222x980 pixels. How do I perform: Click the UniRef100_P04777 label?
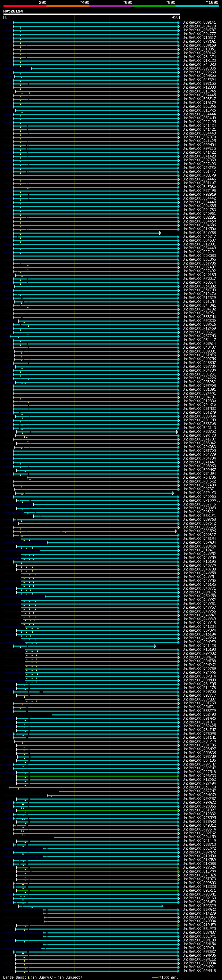coord(199,34)
